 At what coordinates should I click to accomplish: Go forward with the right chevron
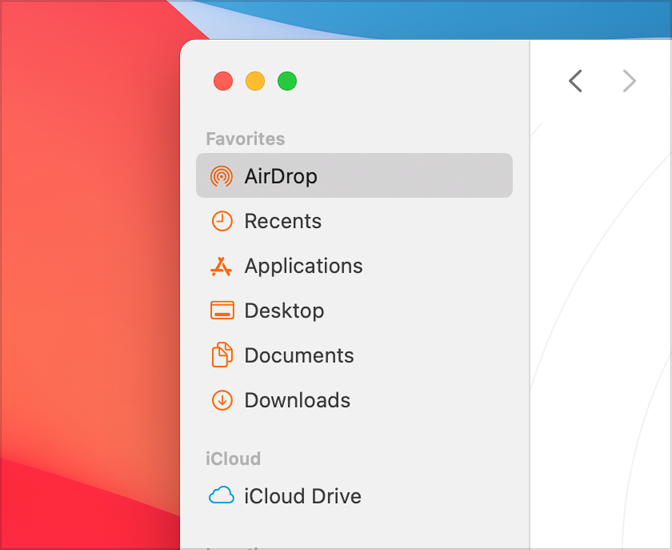click(x=629, y=81)
